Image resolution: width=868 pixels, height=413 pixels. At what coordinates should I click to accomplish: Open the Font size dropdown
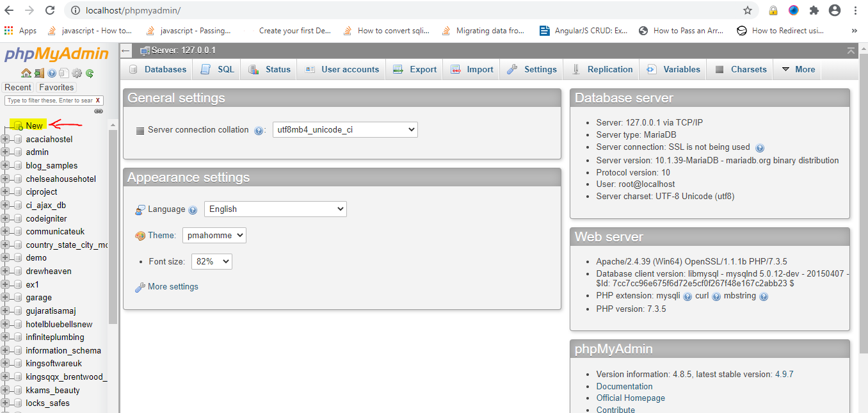pyautogui.click(x=211, y=261)
